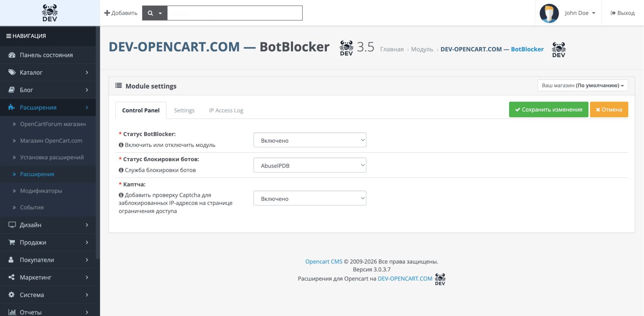Open the John Doe user menu caret
644x316 pixels.
(x=594, y=13)
